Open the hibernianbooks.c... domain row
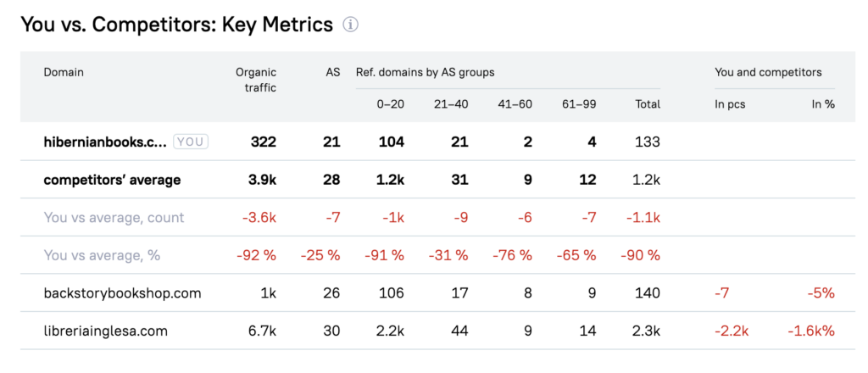This screenshot has height=373, width=868. point(105,142)
